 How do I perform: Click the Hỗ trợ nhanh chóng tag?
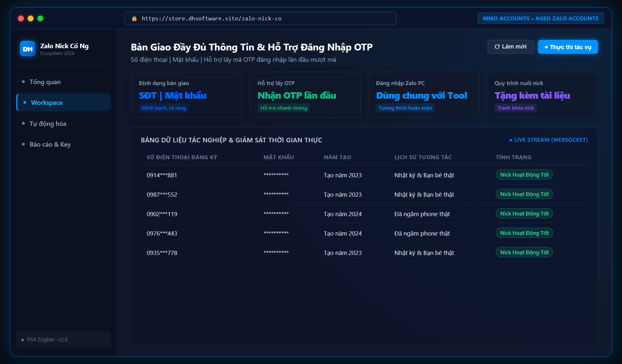284,108
